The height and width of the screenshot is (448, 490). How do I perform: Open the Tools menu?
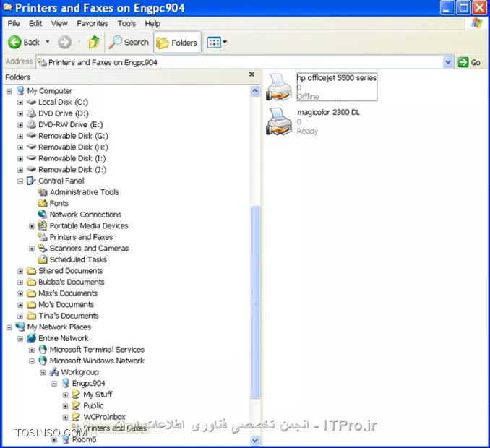pyautogui.click(x=127, y=23)
